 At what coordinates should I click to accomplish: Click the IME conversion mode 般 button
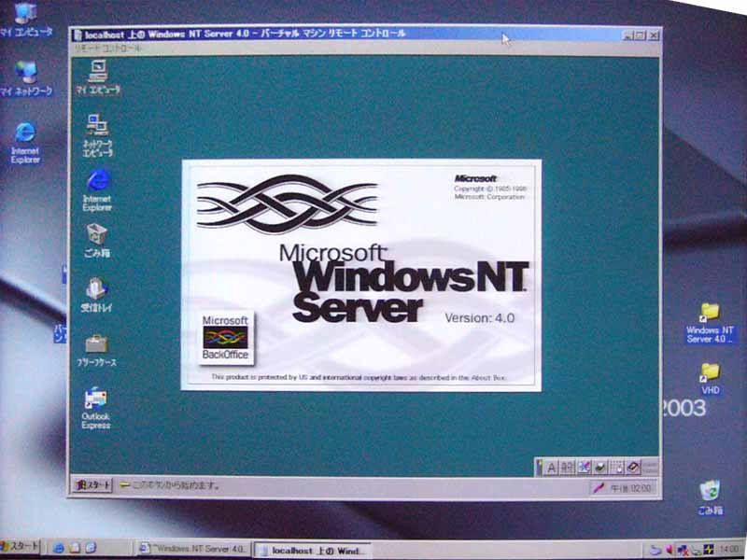click(567, 468)
